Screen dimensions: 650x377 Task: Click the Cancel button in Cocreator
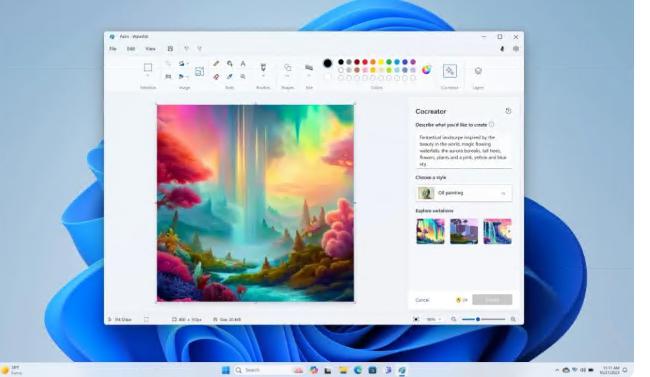click(422, 299)
